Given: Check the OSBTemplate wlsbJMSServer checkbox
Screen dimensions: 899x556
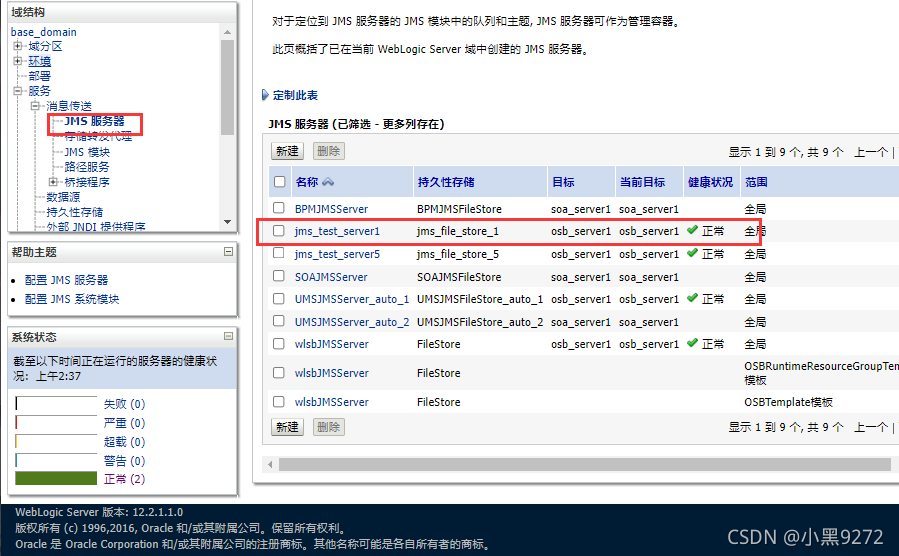Looking at the screenshot, I should pos(279,401).
